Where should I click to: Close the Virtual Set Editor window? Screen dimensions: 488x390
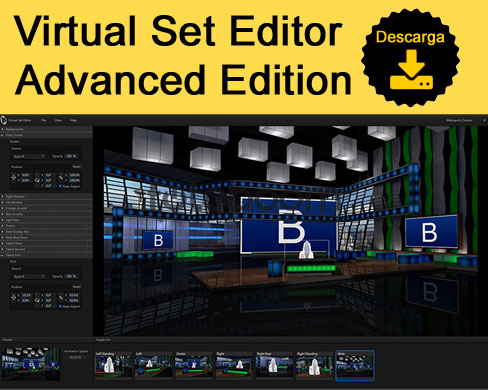click(484, 120)
